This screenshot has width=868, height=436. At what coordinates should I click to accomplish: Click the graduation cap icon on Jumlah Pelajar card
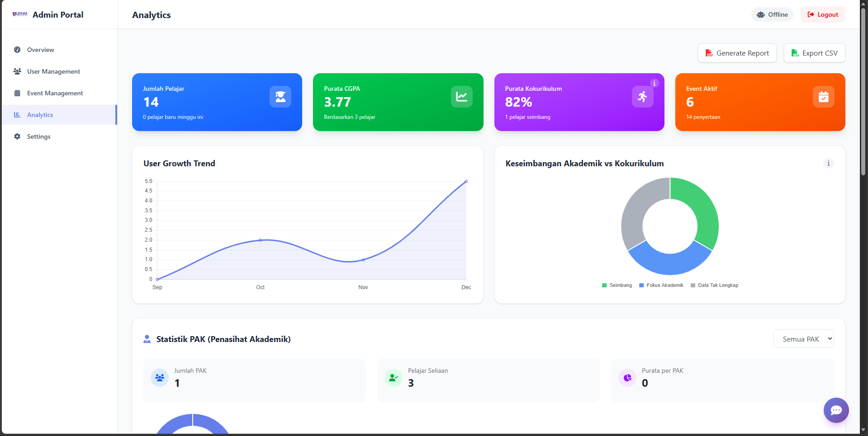[x=280, y=97]
